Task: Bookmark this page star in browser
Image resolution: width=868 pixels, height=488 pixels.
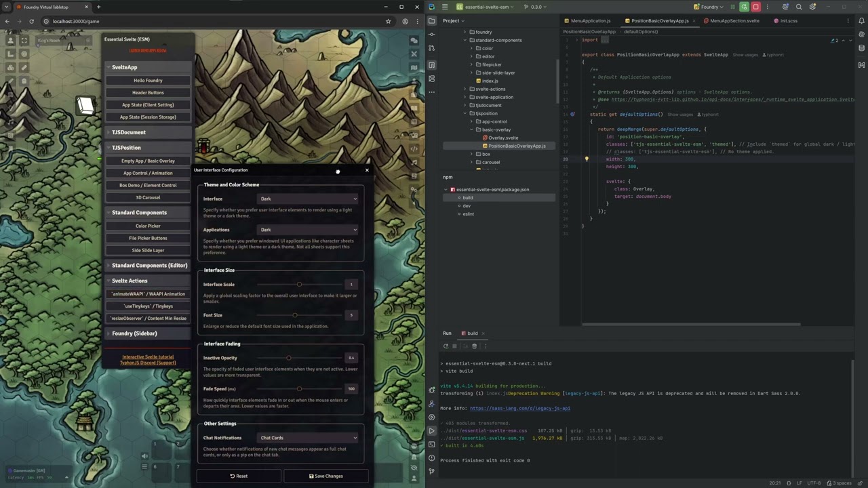Action: tap(388, 21)
